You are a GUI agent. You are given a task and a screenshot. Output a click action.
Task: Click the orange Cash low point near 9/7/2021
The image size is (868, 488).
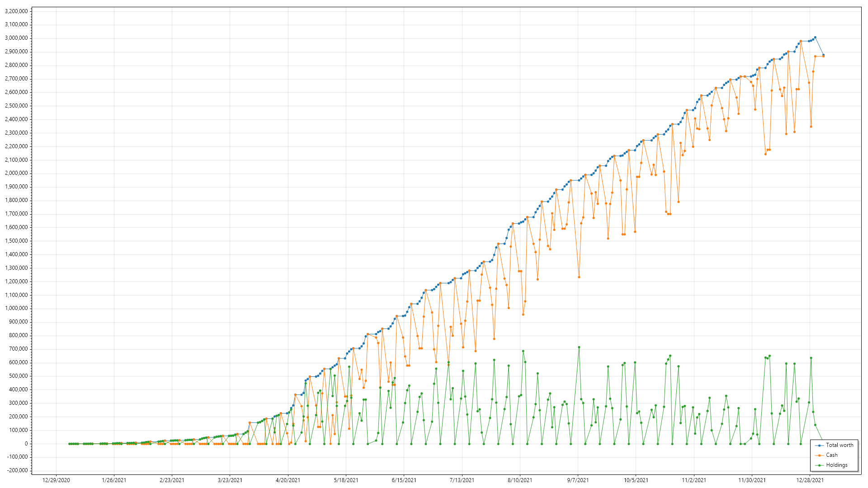(x=579, y=277)
